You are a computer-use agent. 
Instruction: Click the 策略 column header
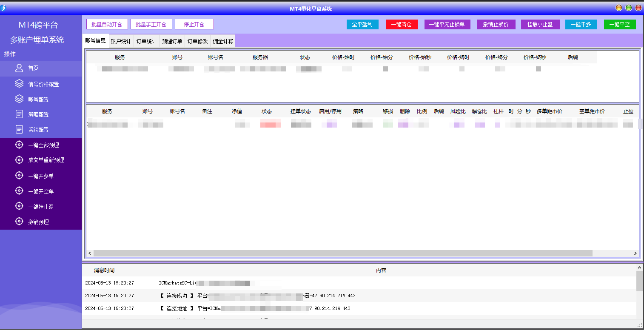[358, 111]
